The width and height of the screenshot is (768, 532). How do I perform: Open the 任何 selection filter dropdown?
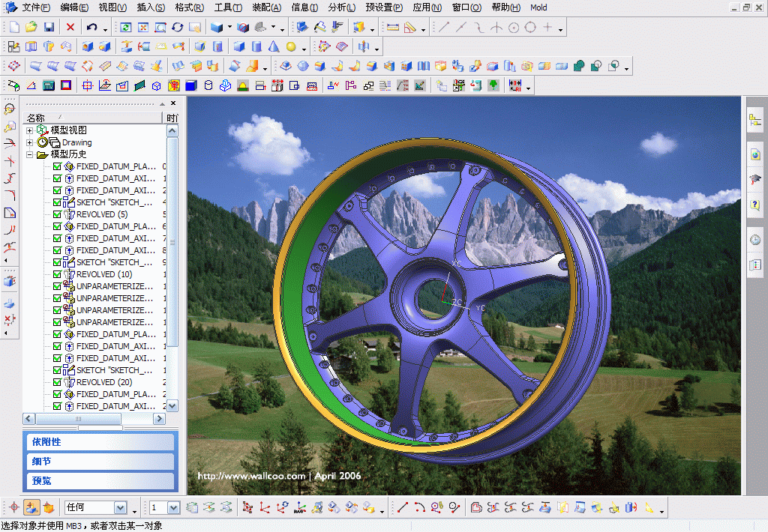click(x=121, y=508)
